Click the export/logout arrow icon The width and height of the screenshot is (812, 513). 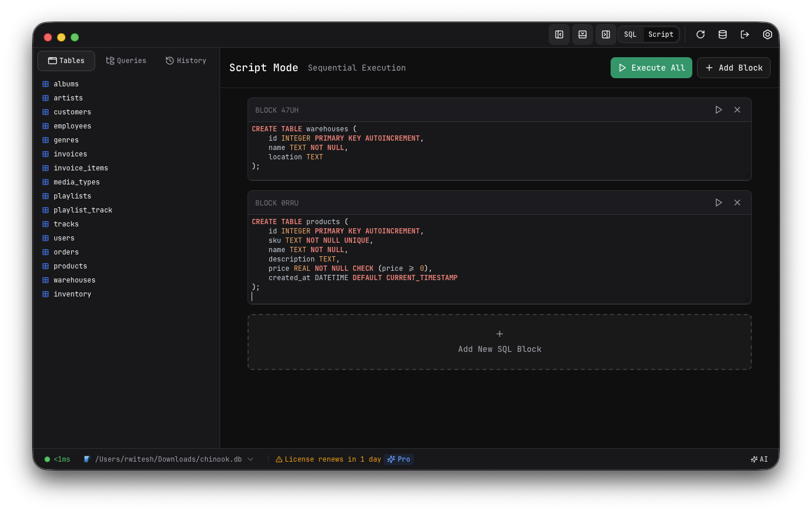(x=744, y=34)
